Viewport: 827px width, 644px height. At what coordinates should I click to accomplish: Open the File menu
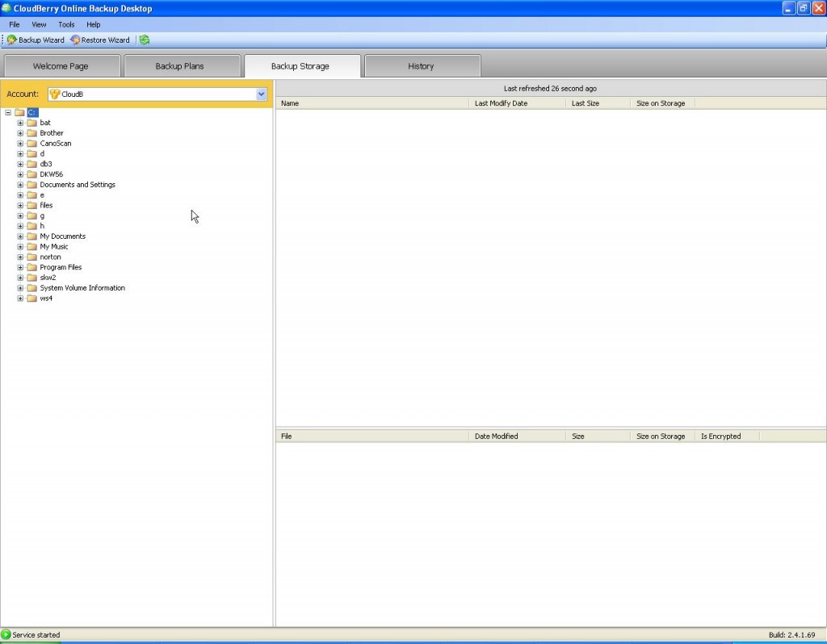pos(15,24)
